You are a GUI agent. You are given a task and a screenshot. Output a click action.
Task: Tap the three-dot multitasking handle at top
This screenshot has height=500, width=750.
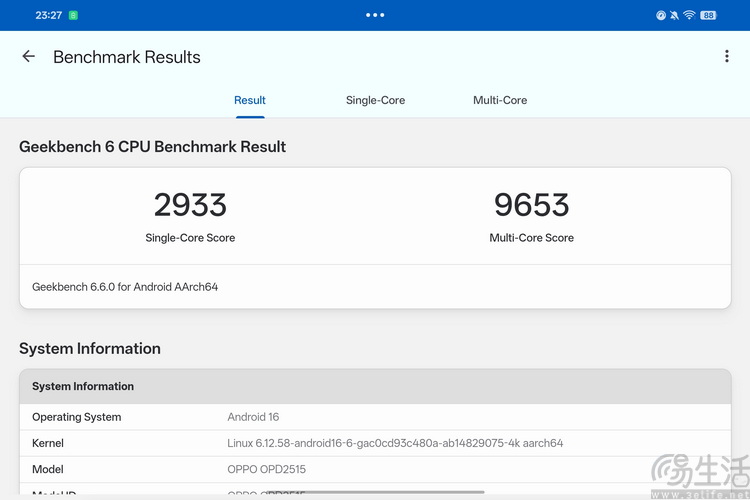375,15
